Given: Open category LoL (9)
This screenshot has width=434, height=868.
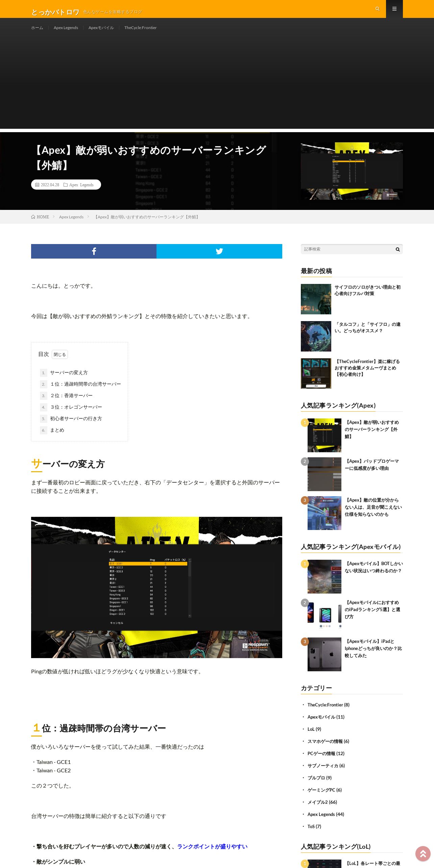Looking at the screenshot, I should pyautogui.click(x=314, y=729).
